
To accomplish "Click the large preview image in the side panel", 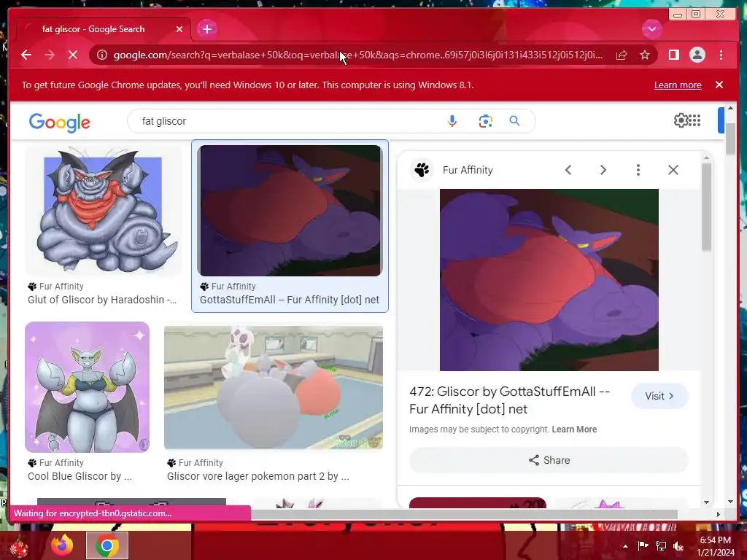I will click(549, 280).
